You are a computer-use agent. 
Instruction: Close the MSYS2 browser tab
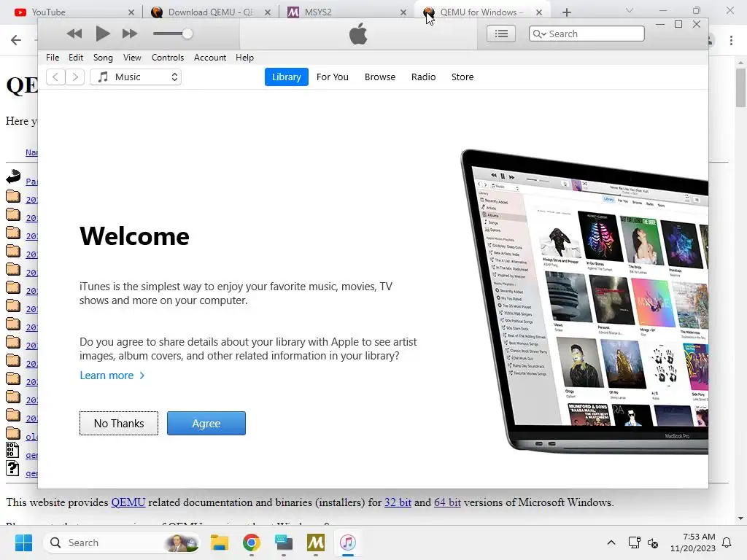pos(403,12)
